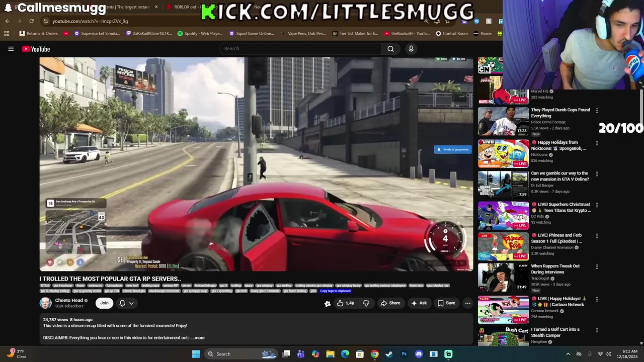Open options menu for When Rappers Tweak Out
The width and height of the screenshot is (644, 362).
(597, 267)
